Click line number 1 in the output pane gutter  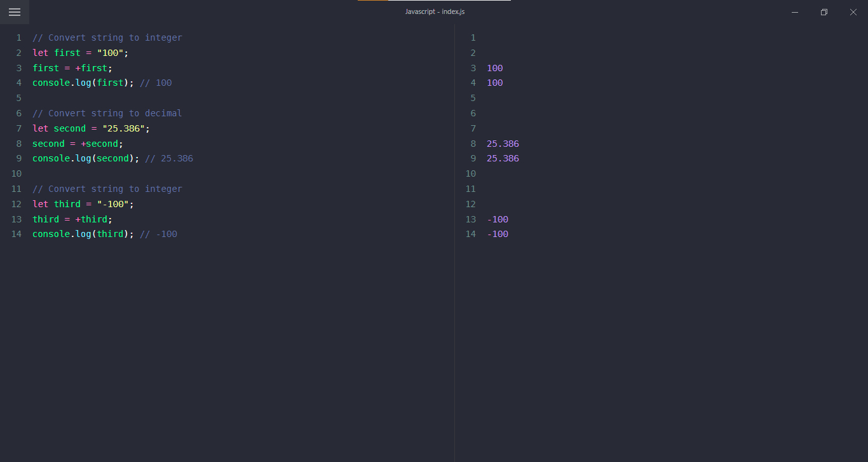pos(473,37)
